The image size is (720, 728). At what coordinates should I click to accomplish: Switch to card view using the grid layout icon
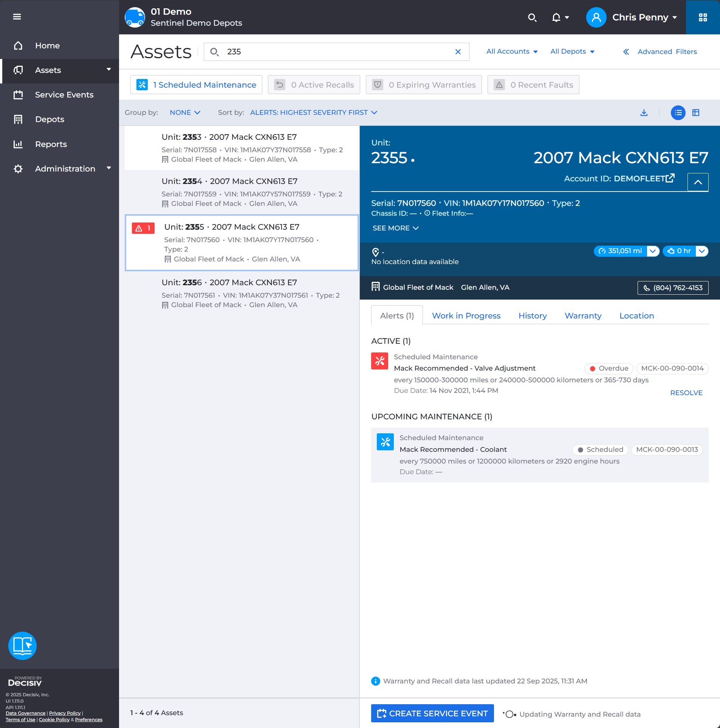[x=696, y=113]
